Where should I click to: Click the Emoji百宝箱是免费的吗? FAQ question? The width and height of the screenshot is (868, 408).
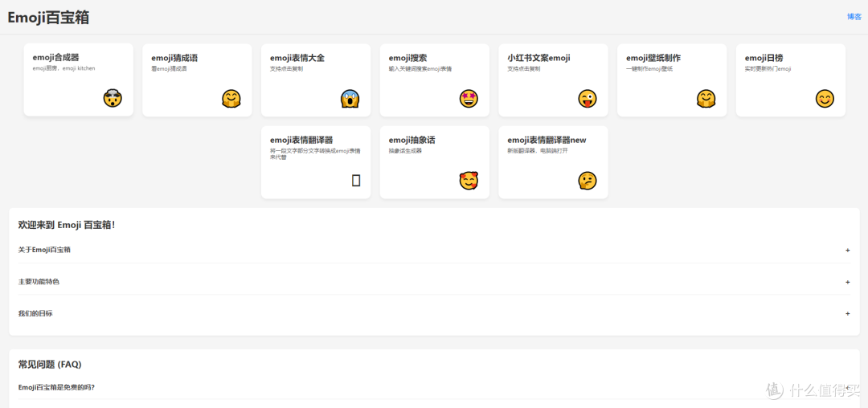click(56, 387)
